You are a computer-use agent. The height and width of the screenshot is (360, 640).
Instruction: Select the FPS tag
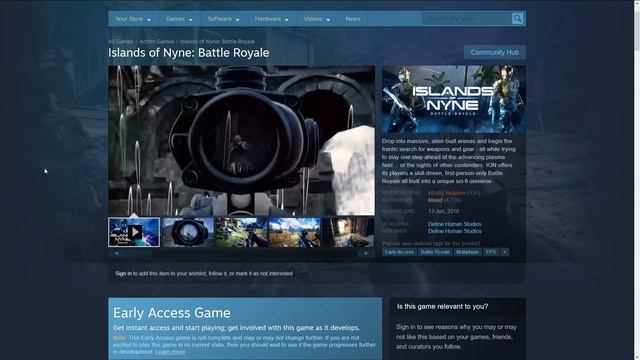pos(491,252)
